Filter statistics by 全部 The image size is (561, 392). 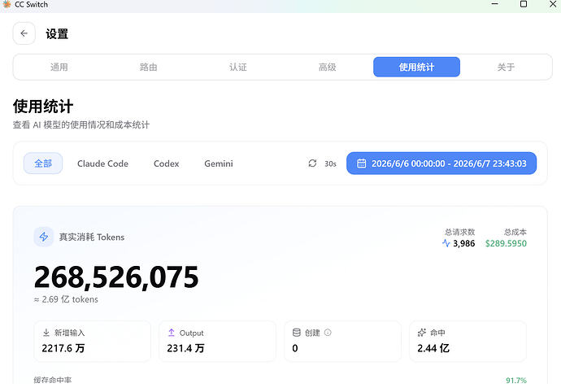point(43,163)
